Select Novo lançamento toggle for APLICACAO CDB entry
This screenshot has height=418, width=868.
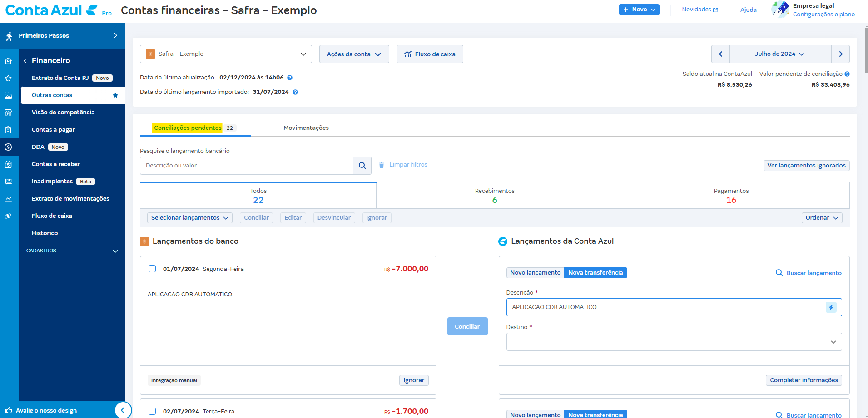pos(536,273)
